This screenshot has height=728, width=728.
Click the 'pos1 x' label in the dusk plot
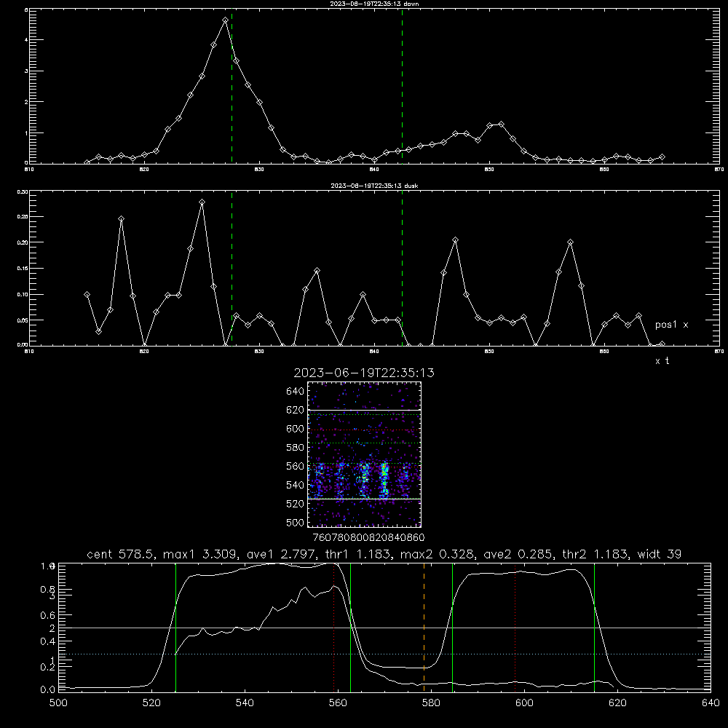[x=672, y=325]
